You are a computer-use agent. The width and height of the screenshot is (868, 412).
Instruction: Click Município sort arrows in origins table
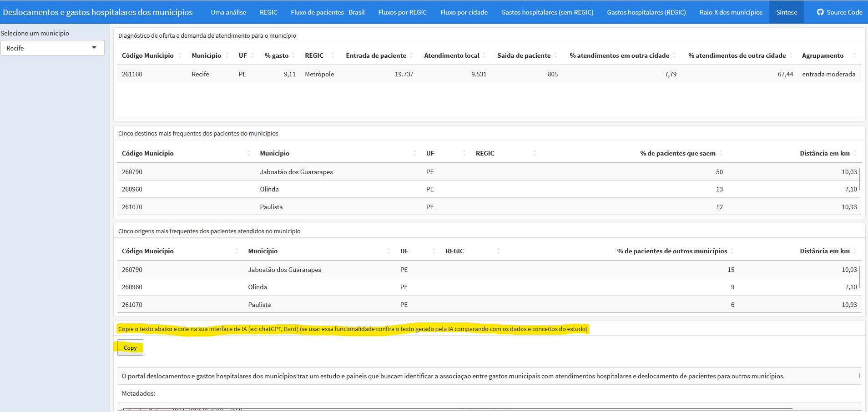pyautogui.click(x=389, y=251)
